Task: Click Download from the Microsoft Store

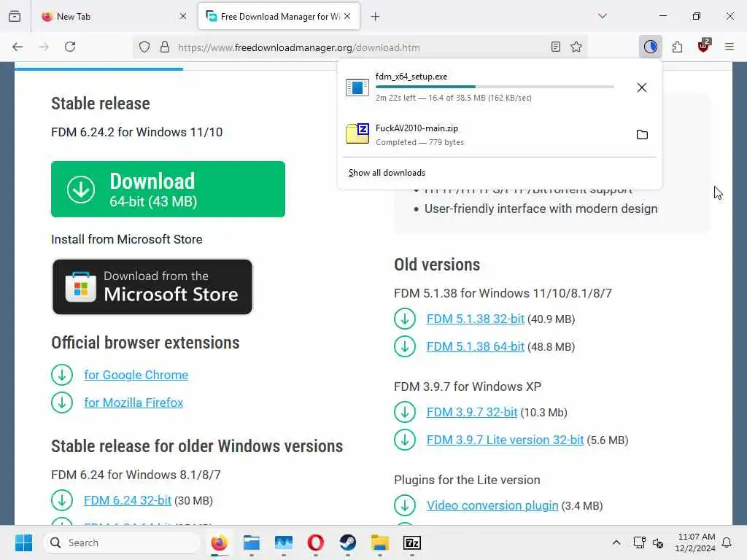Action: point(152,287)
